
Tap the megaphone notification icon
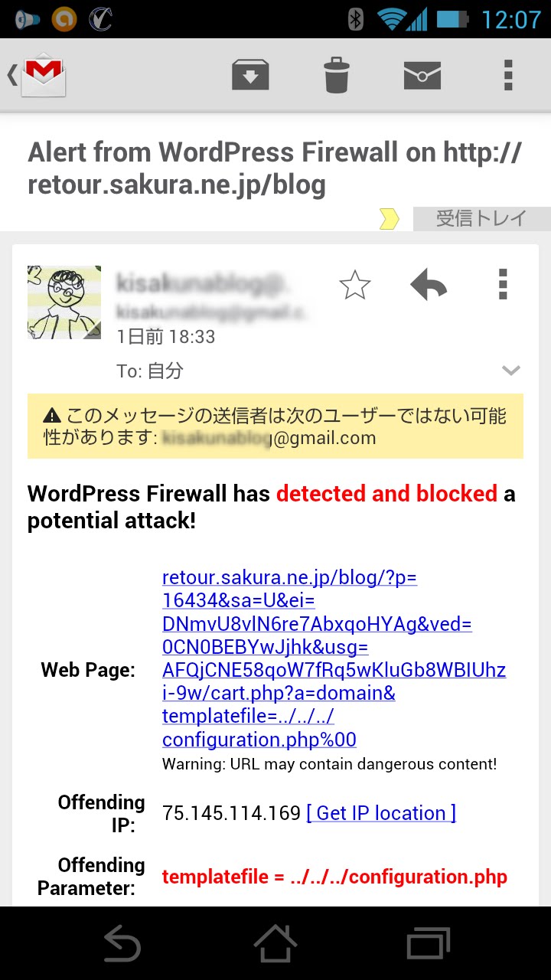coord(26,19)
